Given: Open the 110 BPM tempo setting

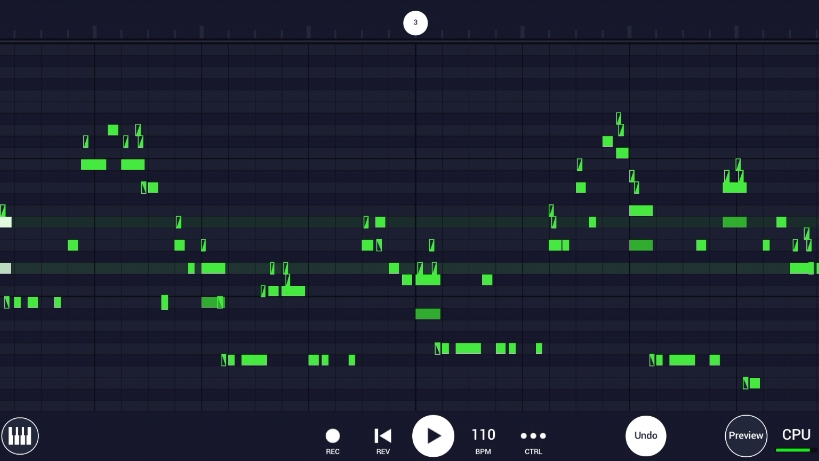Looking at the screenshot, I should (483, 441).
